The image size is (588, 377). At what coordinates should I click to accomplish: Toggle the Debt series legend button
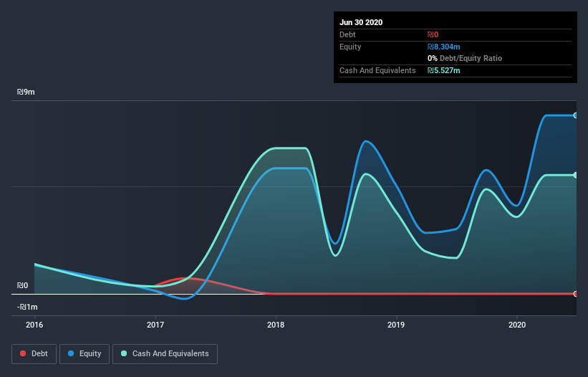34,354
